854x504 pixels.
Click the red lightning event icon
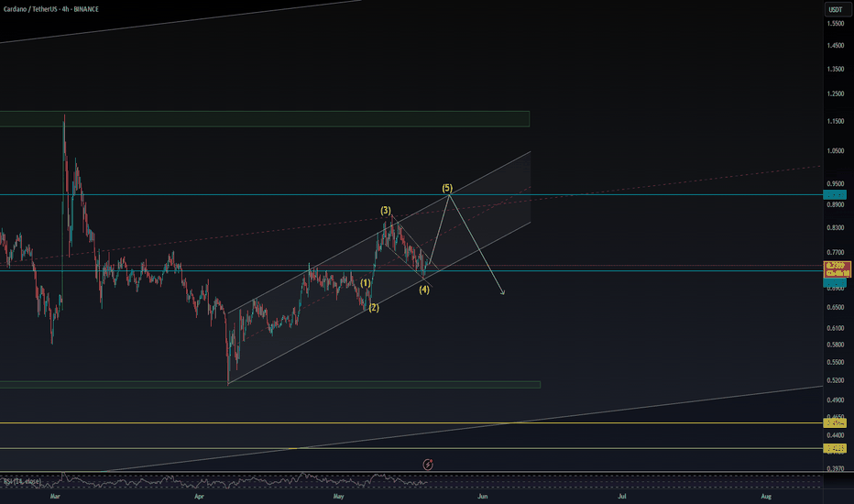pyautogui.click(x=428, y=465)
